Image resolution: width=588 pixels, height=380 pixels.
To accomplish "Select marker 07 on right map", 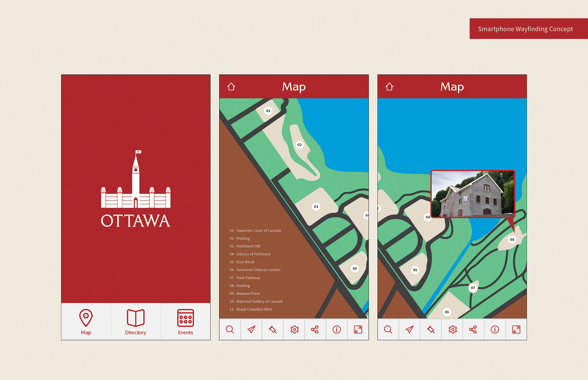I will (473, 288).
